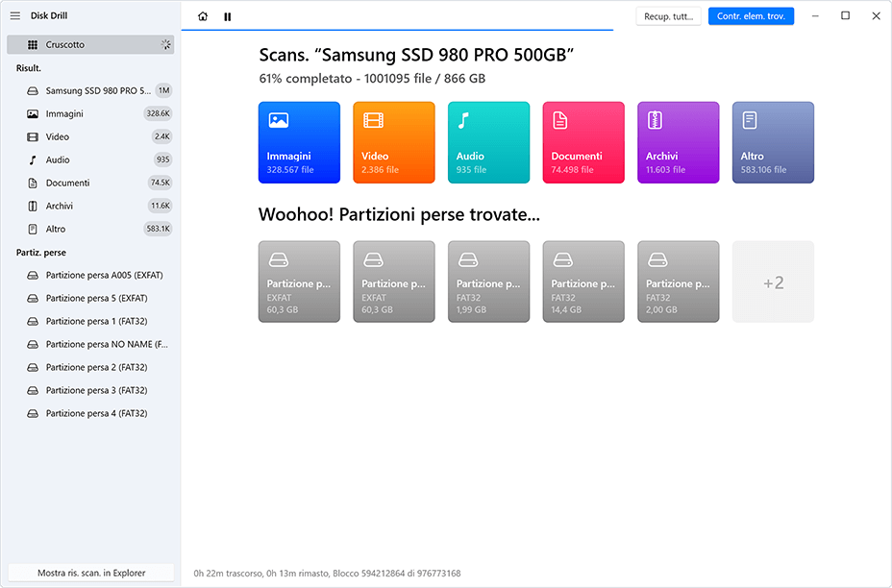Click the 74.5K badge beside Documenti
The image size is (892, 588).
(160, 183)
